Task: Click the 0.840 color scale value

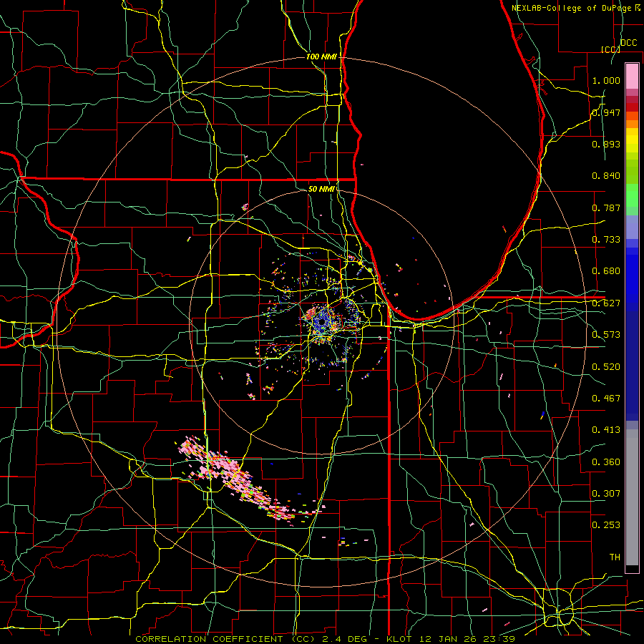Action: 606,176
